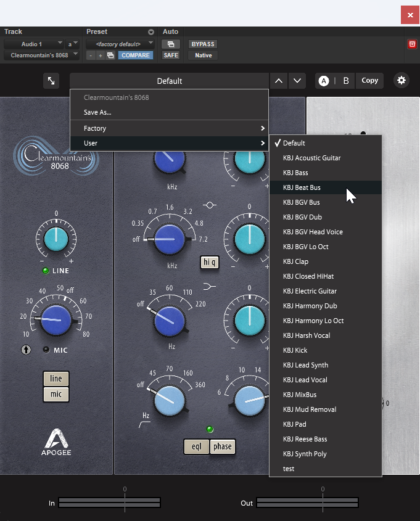Select the KBJ Synth Poly preset
This screenshot has width=420, height=521.
325,454
